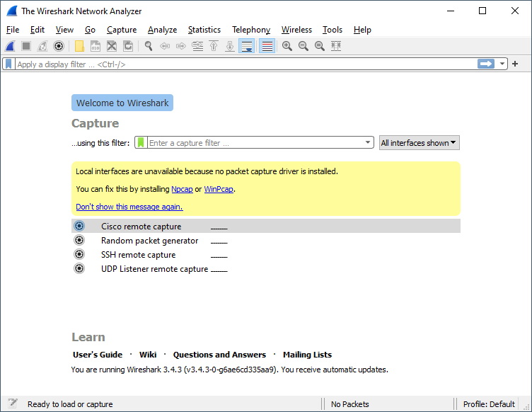Open settings gear beside UDP Listener remote capture
Viewport: 532px width, 412px height.
click(x=79, y=268)
